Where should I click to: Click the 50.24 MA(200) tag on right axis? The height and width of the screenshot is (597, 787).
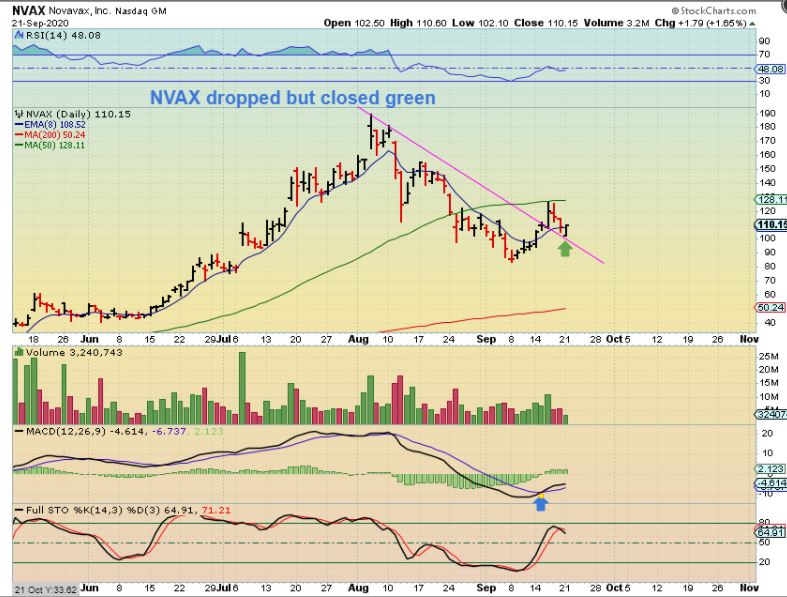pyautogui.click(x=771, y=307)
